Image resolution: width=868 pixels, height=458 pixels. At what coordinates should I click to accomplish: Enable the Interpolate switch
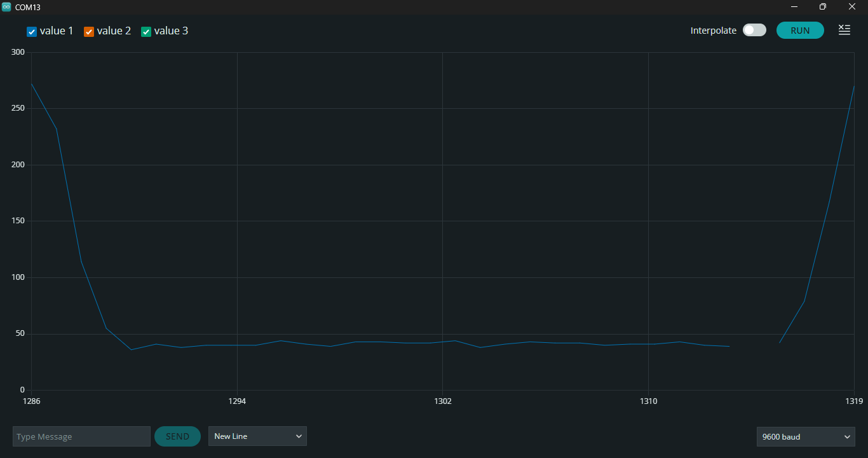[x=754, y=30]
